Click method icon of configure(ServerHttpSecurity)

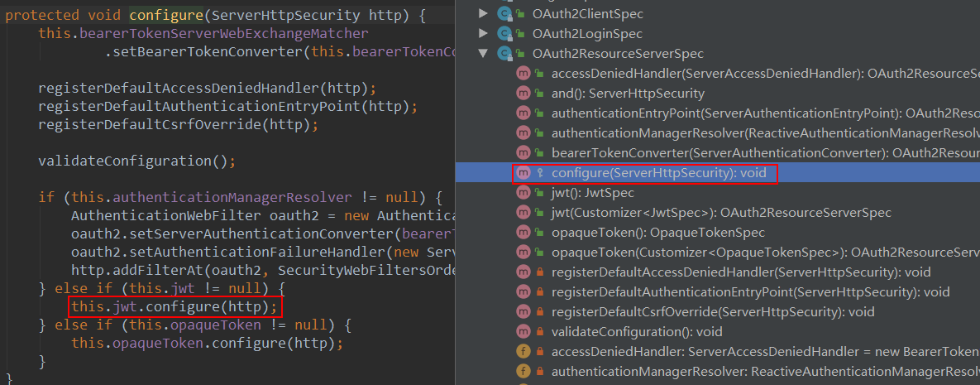coord(523,173)
